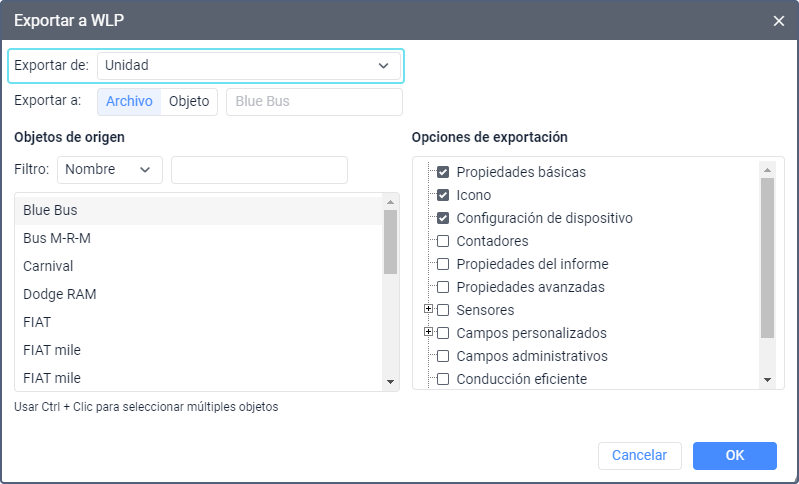799x484 pixels.
Task: Click the Cancelar button
Action: (x=639, y=455)
